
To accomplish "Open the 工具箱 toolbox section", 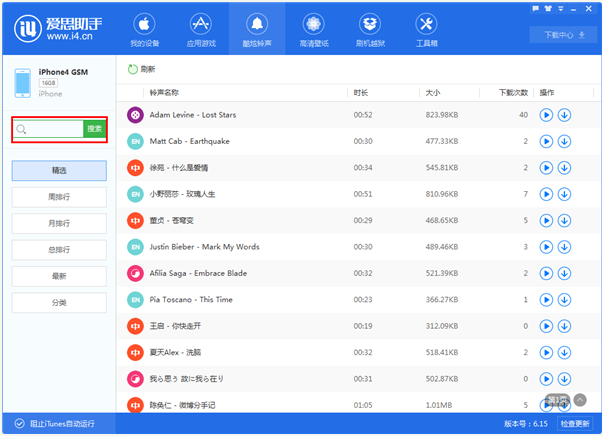I will pyautogui.click(x=427, y=29).
